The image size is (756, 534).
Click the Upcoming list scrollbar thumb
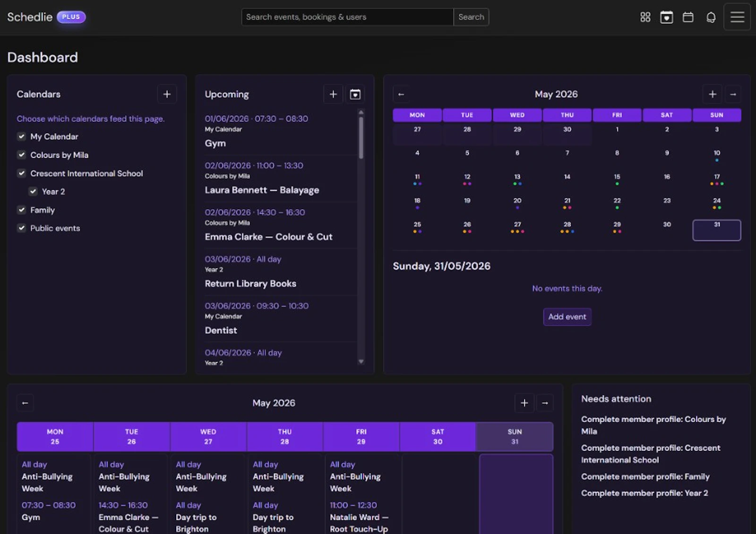pyautogui.click(x=361, y=137)
